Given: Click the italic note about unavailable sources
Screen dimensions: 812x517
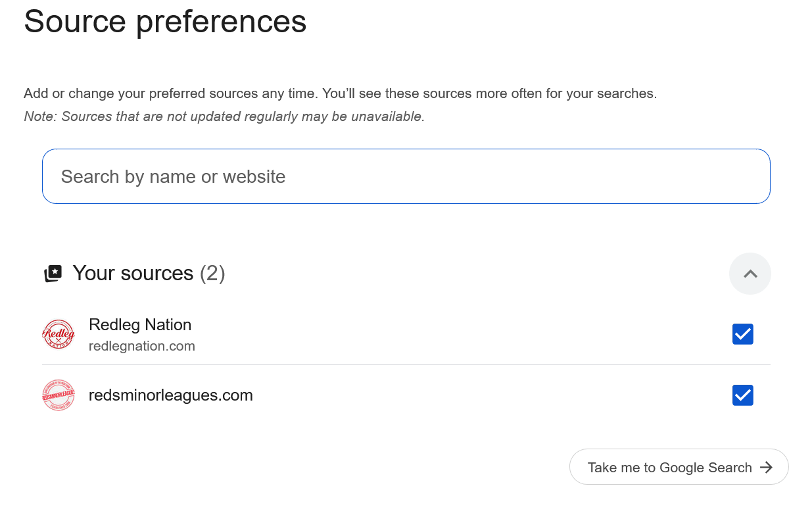Looking at the screenshot, I should pos(224,116).
